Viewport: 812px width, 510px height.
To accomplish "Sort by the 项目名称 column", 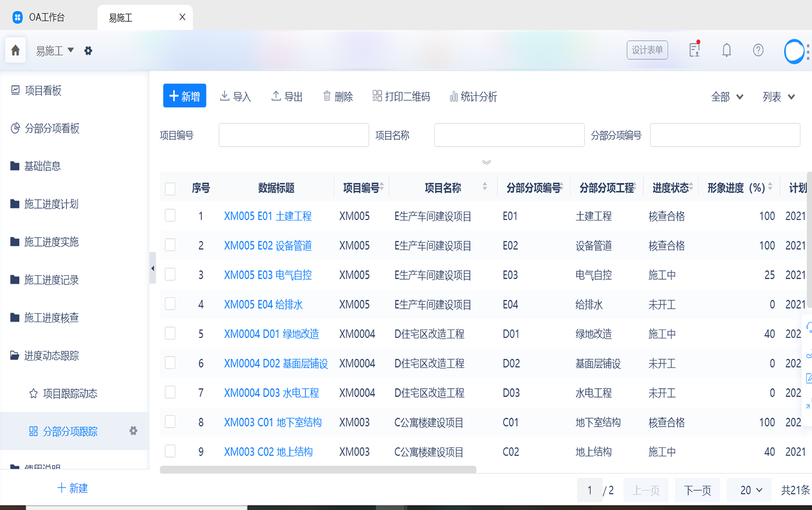I will click(x=485, y=186).
